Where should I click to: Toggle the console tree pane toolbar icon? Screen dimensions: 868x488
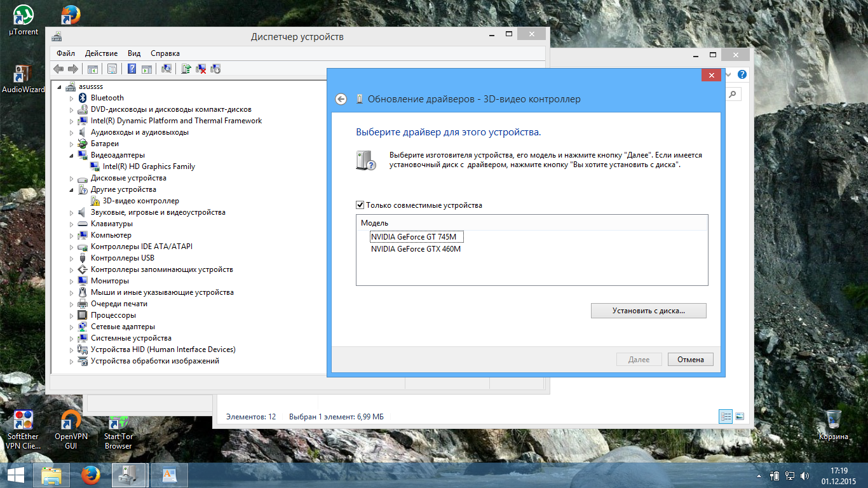[93, 69]
